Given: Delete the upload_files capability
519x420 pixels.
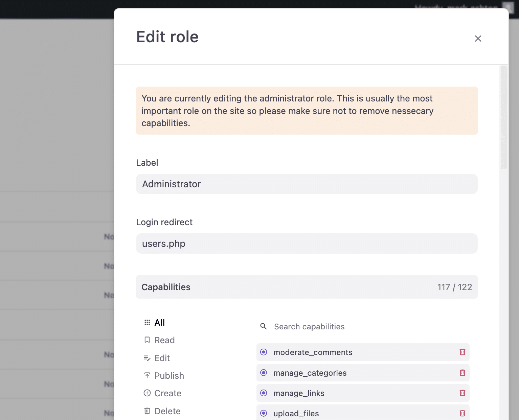Looking at the screenshot, I should (462, 413).
